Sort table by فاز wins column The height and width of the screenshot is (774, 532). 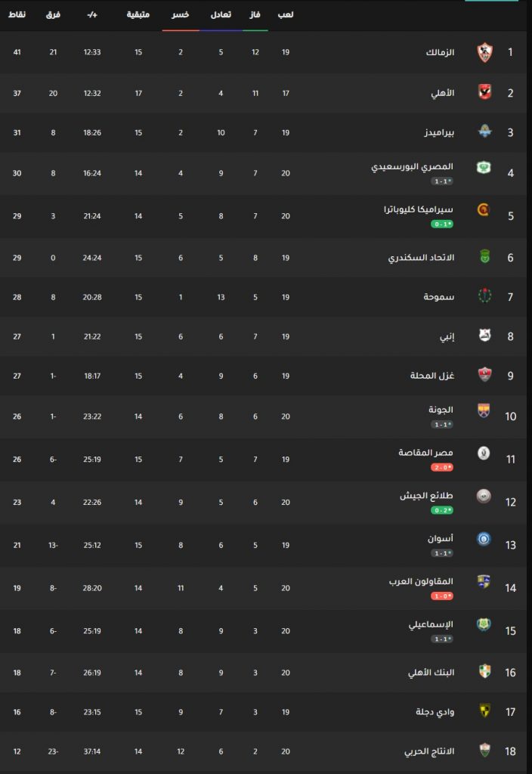click(255, 15)
